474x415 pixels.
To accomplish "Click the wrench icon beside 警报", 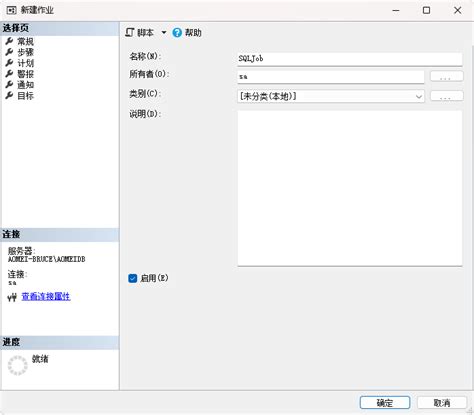I will click(x=9, y=74).
